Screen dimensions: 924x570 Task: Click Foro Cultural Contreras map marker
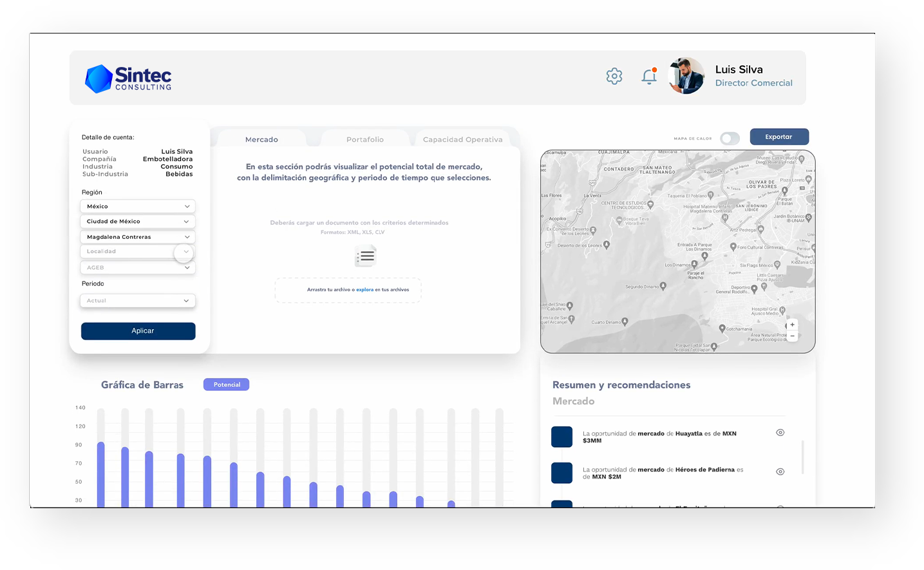click(x=733, y=247)
